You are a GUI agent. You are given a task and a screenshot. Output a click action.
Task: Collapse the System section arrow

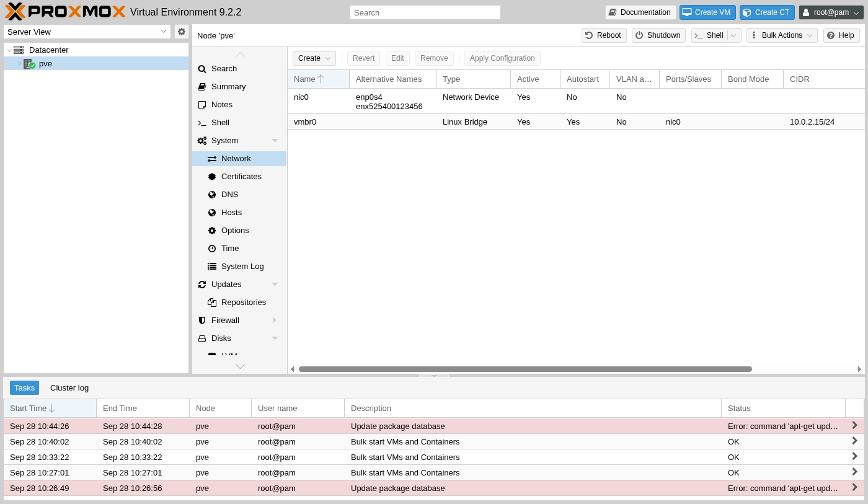coord(275,141)
